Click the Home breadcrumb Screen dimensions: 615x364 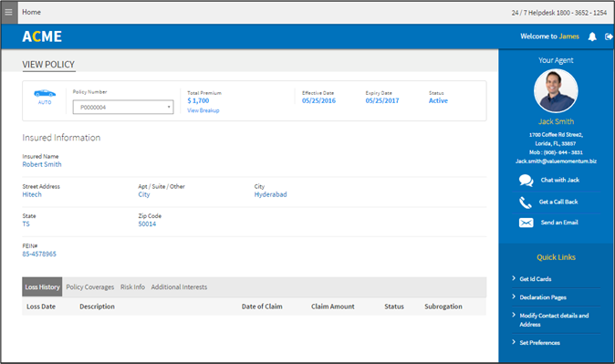(31, 12)
